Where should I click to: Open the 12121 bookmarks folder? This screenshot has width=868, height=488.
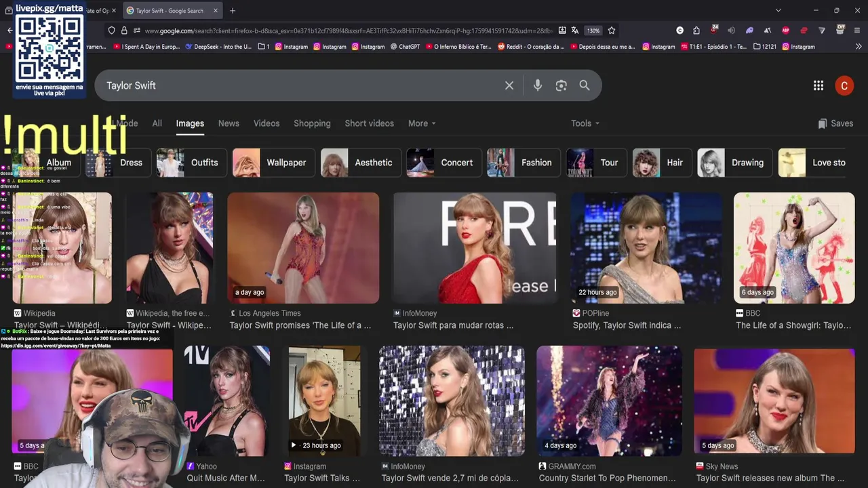(x=765, y=47)
